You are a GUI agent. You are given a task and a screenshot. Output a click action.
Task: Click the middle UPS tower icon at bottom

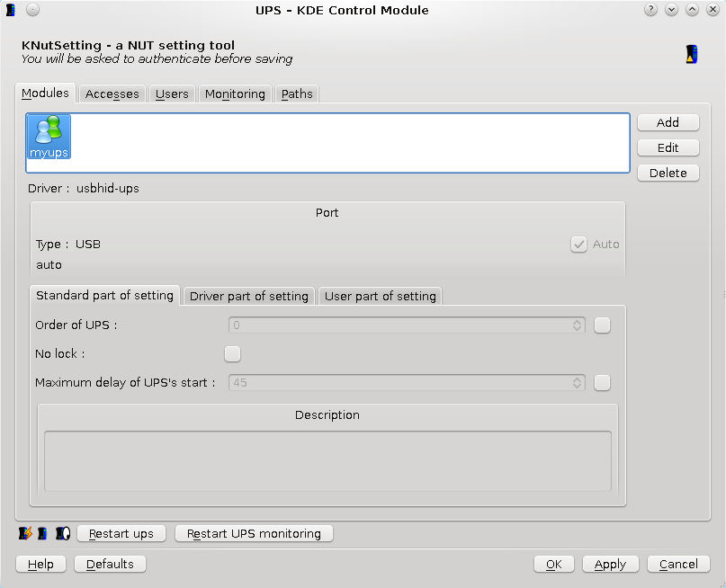(x=42, y=533)
